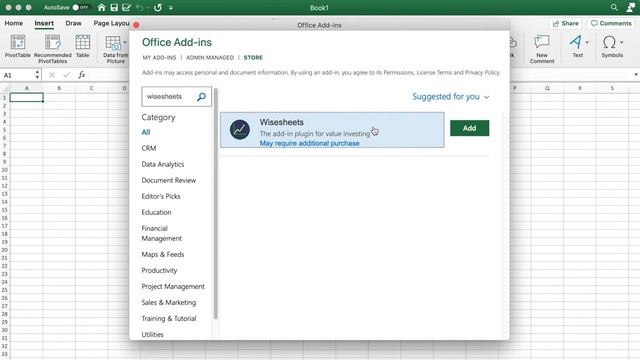640x360 pixels.
Task: Select the Productivity category
Action: point(159,271)
